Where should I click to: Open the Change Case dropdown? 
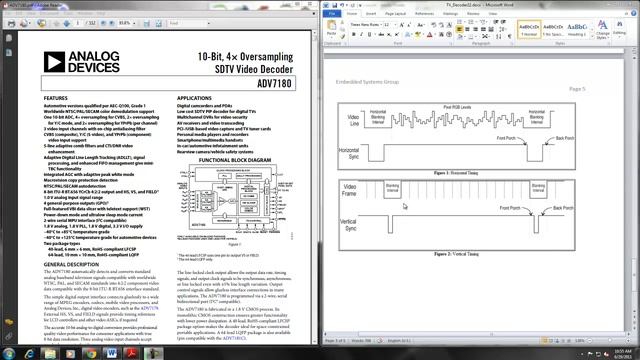pyautogui.click(x=421, y=25)
